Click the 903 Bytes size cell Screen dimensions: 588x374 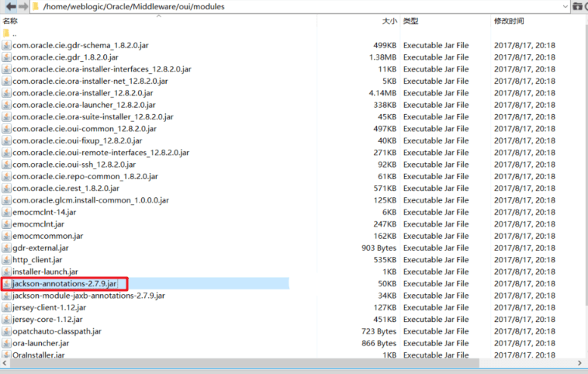pos(379,248)
